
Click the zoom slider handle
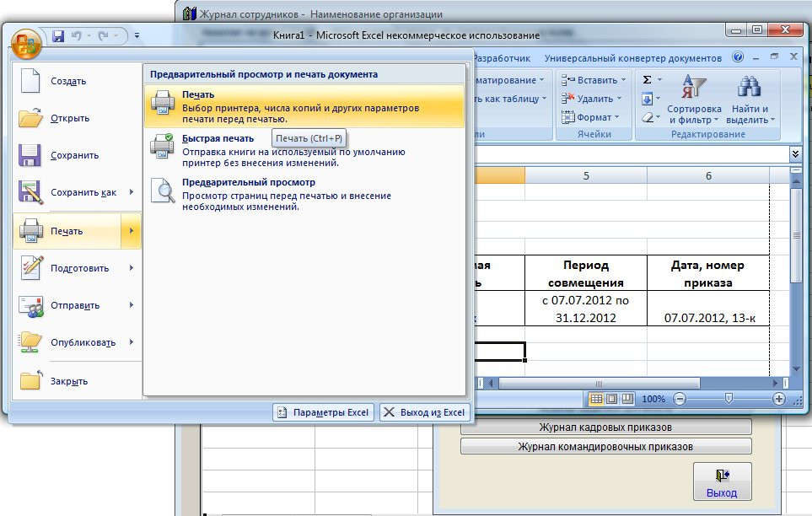pos(729,399)
